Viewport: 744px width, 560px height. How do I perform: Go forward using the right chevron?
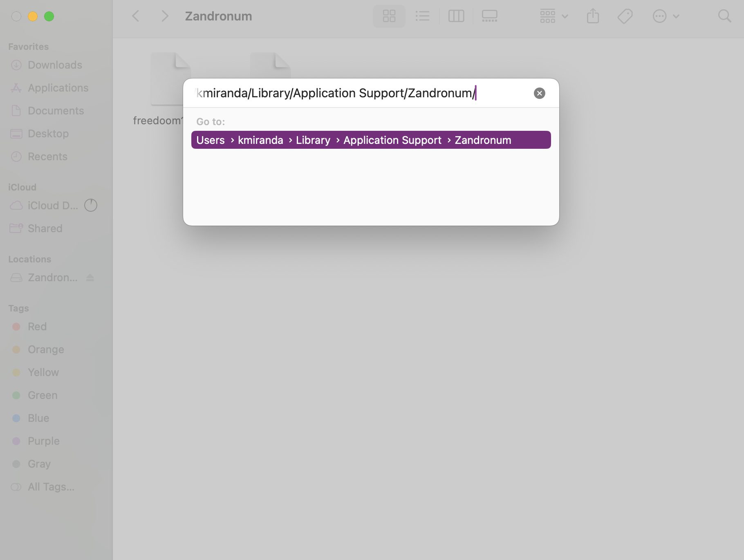(x=165, y=16)
